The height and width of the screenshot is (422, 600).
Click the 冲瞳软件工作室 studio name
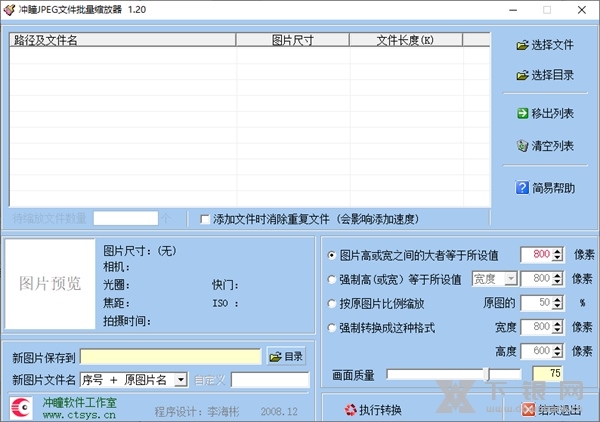80,402
